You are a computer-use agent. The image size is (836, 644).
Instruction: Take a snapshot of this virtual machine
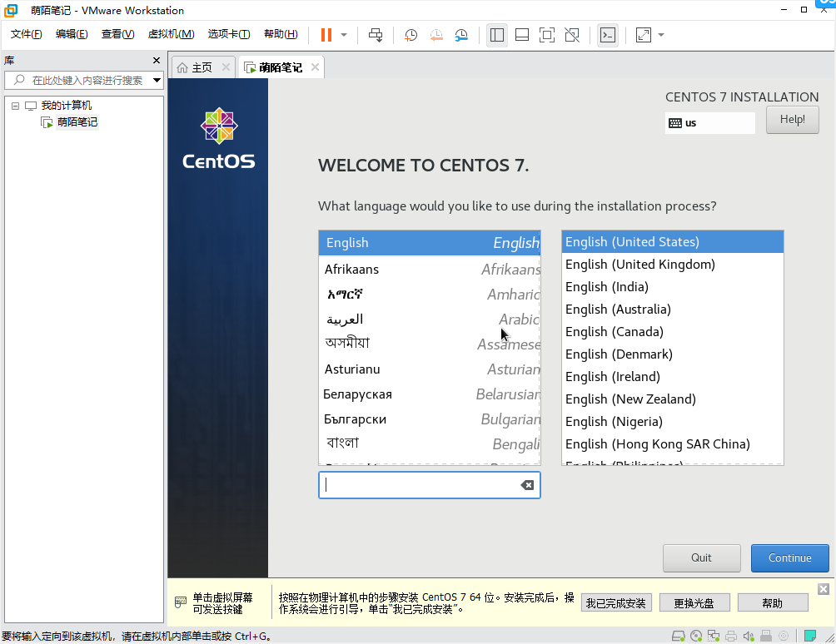411,35
